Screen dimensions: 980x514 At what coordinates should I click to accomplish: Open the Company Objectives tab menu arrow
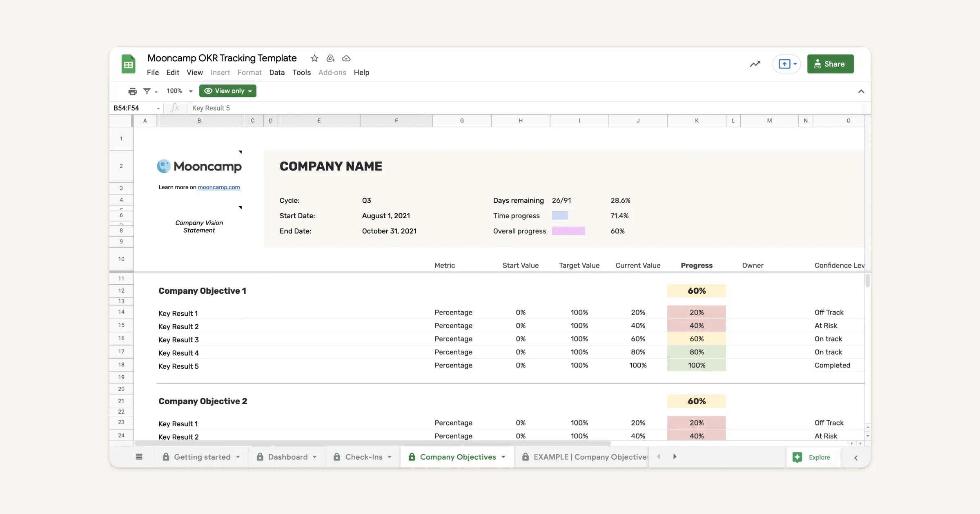tap(503, 457)
